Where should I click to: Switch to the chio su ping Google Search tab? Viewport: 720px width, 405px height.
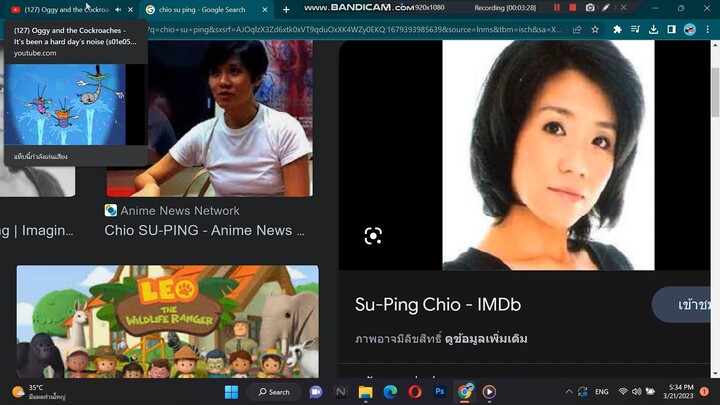click(x=202, y=9)
